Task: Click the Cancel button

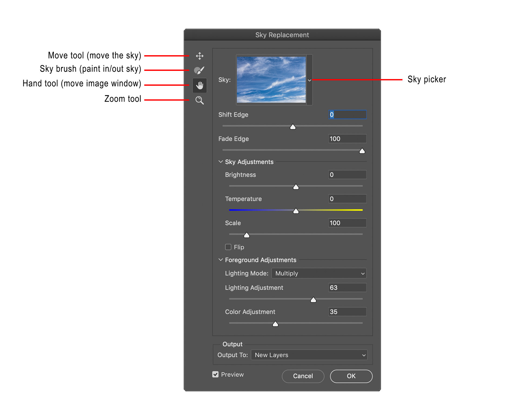Action: (303, 376)
